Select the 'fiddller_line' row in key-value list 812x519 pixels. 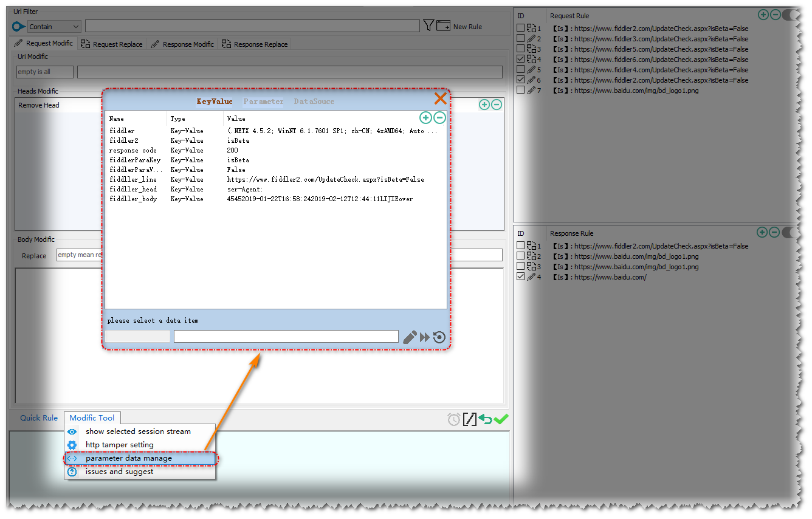coord(276,179)
